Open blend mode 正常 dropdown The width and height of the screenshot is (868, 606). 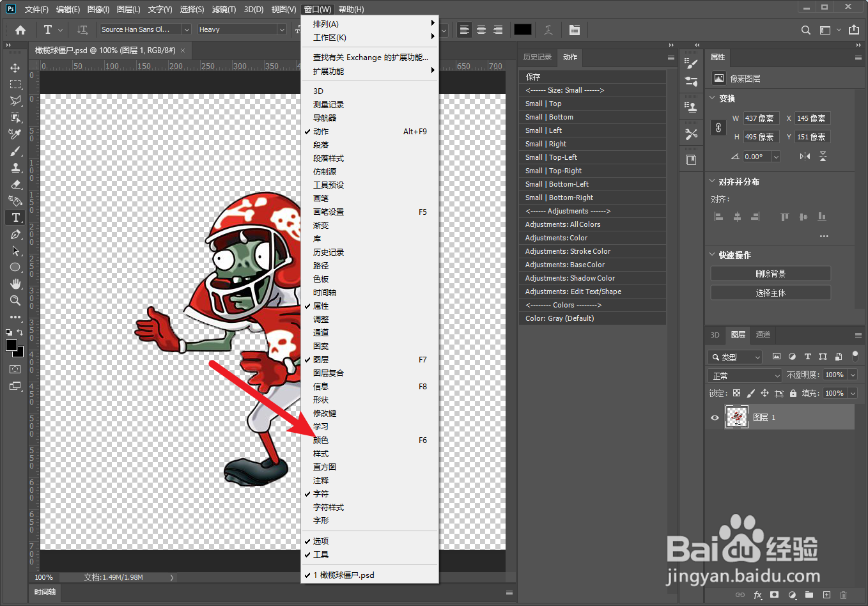(x=745, y=375)
